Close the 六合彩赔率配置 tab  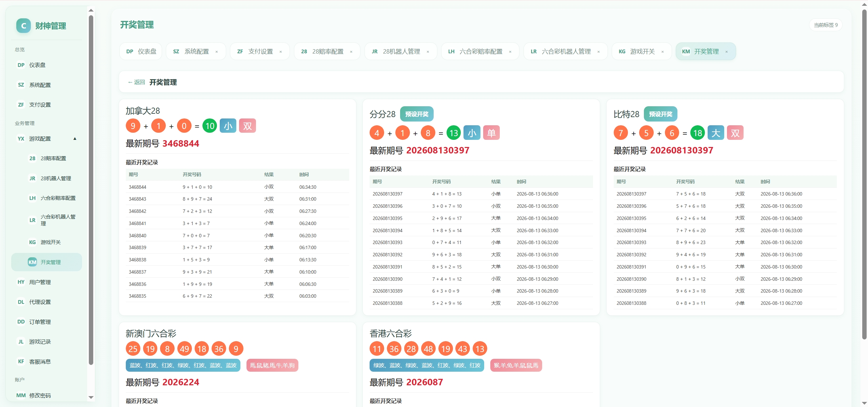point(510,52)
